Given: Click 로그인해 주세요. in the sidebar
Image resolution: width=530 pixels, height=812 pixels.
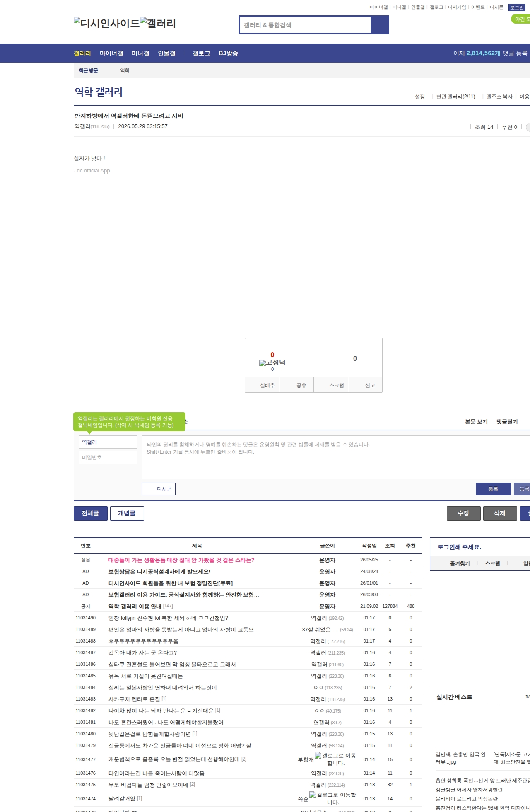Looking at the screenshot, I should pos(459,547).
